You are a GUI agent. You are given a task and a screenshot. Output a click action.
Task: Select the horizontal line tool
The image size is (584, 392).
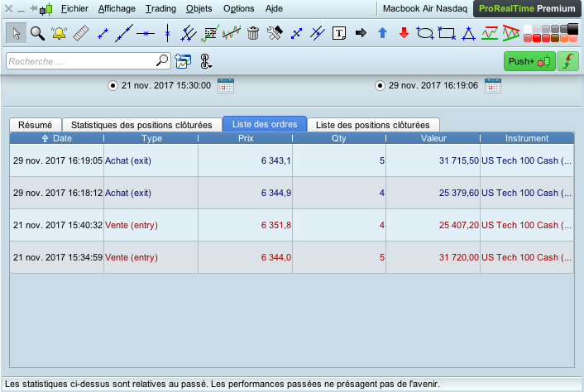click(146, 33)
